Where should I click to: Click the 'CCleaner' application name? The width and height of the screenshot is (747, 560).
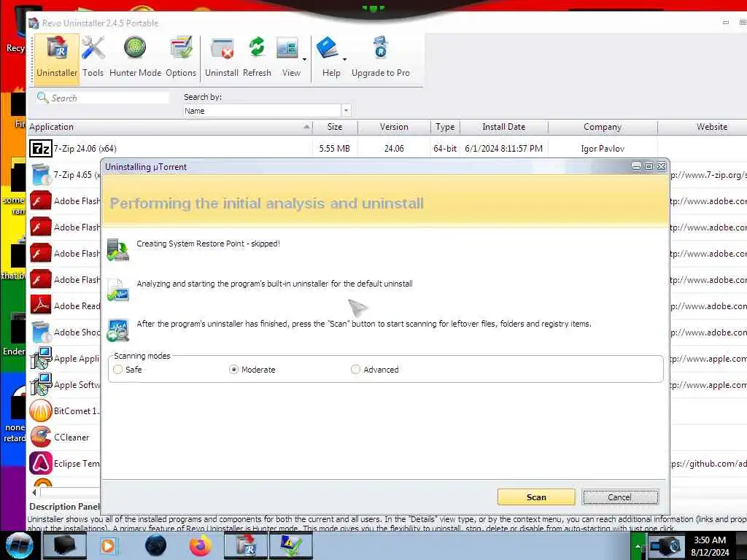(71, 437)
